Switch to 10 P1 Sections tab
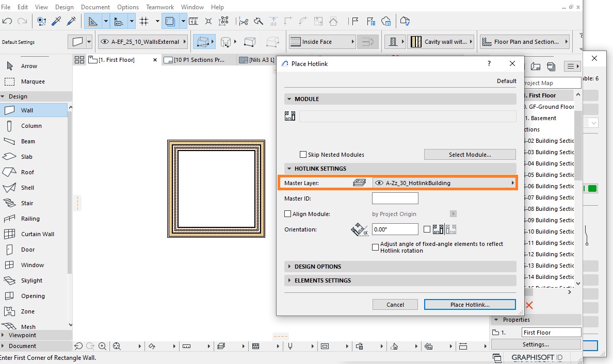This screenshot has height=364, width=613. 199,60
